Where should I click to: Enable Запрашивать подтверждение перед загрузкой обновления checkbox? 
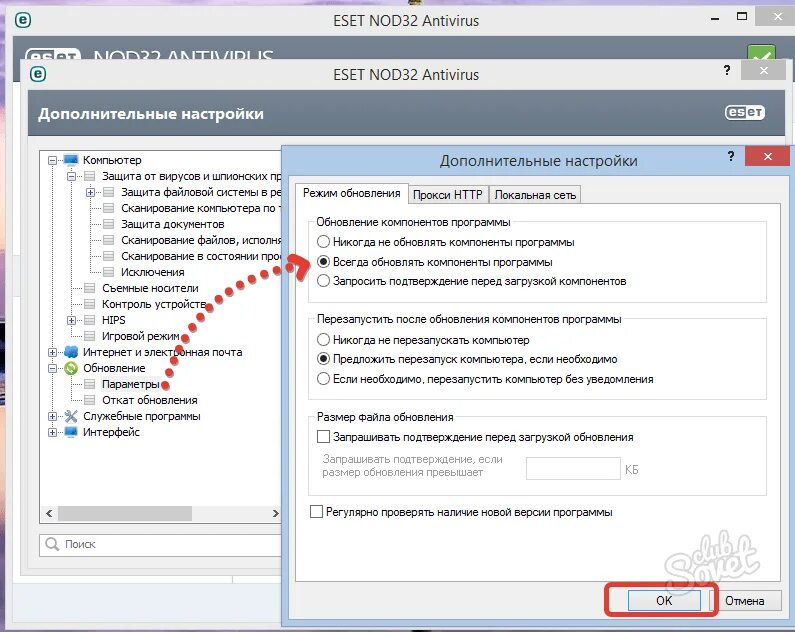click(x=323, y=437)
